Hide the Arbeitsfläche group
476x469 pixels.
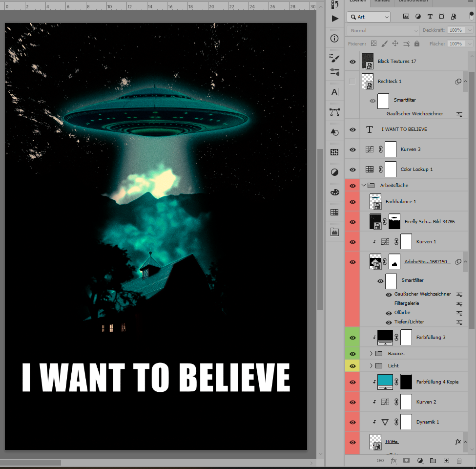point(352,186)
